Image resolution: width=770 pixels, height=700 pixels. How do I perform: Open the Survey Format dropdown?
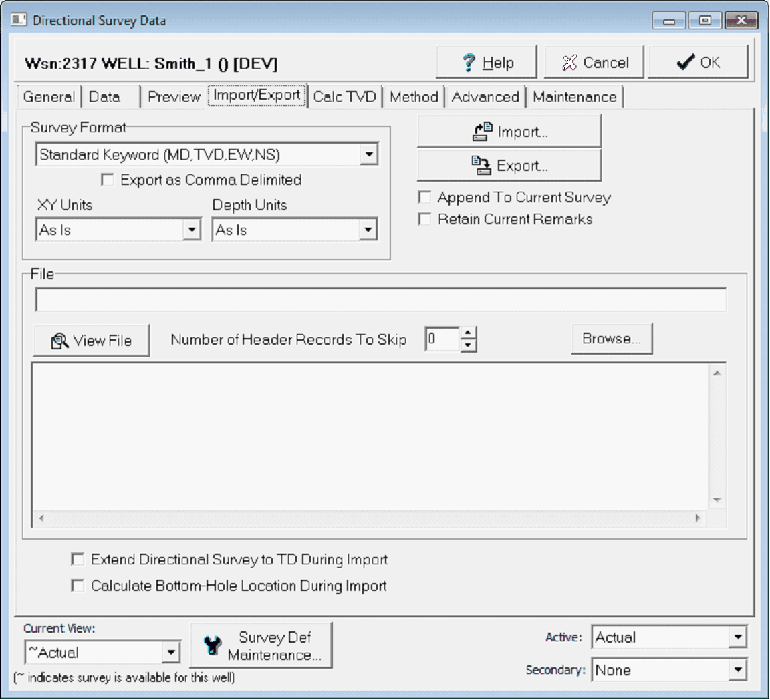pyautogui.click(x=368, y=155)
